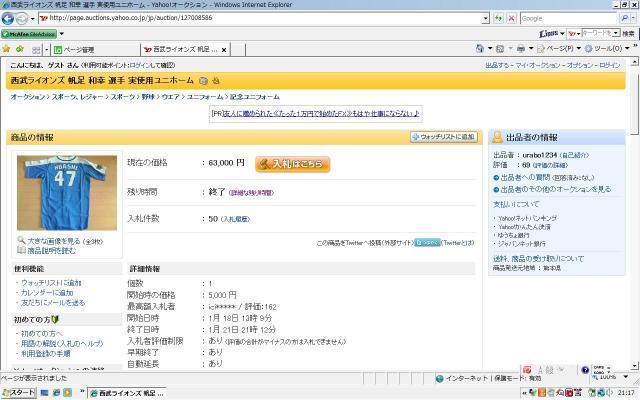Click the magnifier search button beside Google box
The width and height of the screenshot is (640, 400).
[624, 18]
